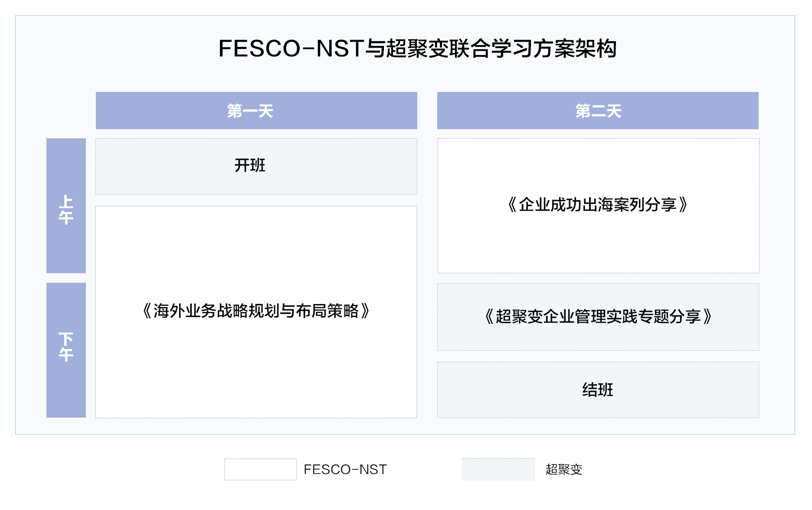The height and width of the screenshot is (510, 812).
Task: Click the 上 character in the morning label
Action: 66,201
